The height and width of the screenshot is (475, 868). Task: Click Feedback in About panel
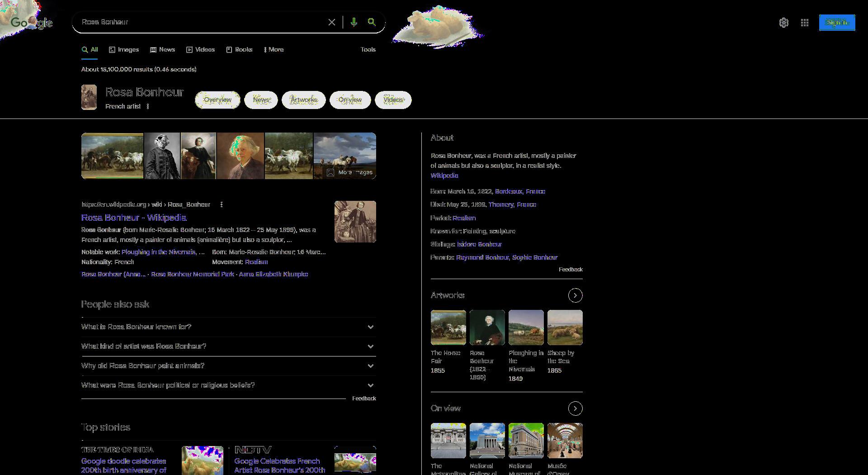pyautogui.click(x=571, y=270)
